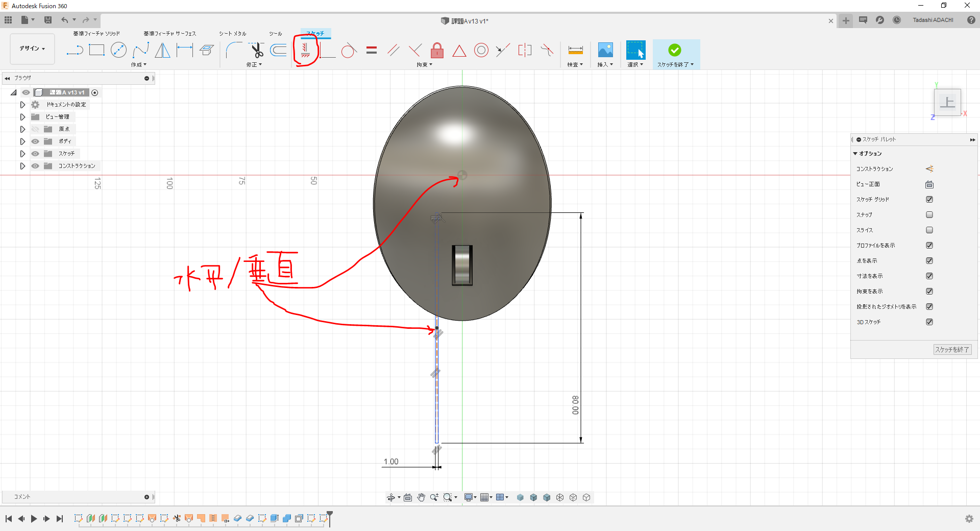Apply the Equal constraint
980x531 pixels.
[x=372, y=50]
